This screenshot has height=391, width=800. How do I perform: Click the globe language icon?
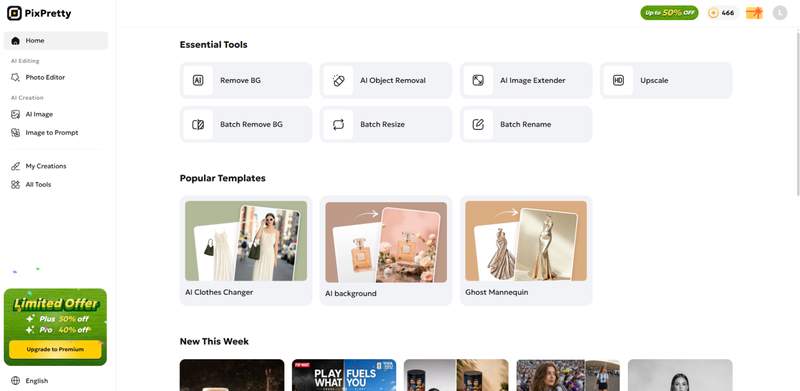point(15,381)
